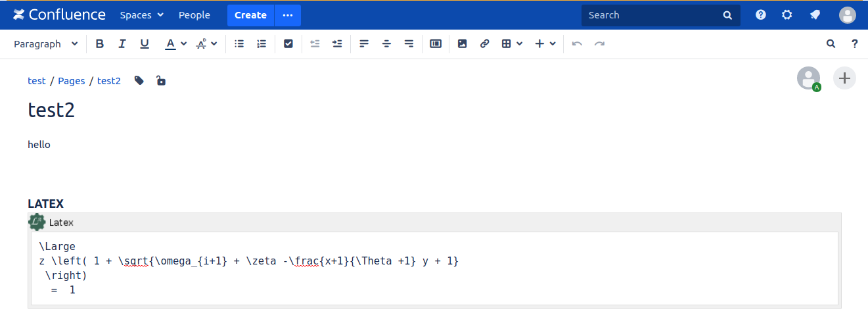868x327 pixels.
Task: Open notifications using the top bar icon
Action: pos(815,15)
